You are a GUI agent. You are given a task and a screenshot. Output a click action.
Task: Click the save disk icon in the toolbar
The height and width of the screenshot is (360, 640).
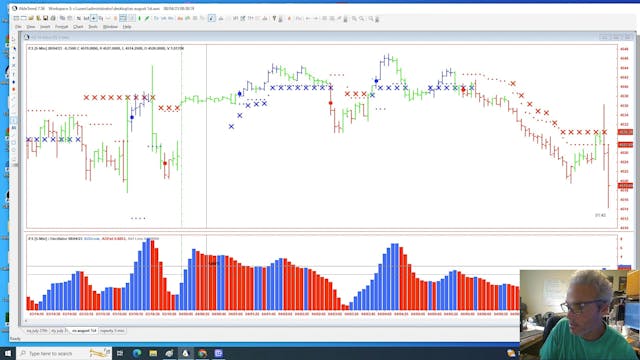click(x=45, y=18)
